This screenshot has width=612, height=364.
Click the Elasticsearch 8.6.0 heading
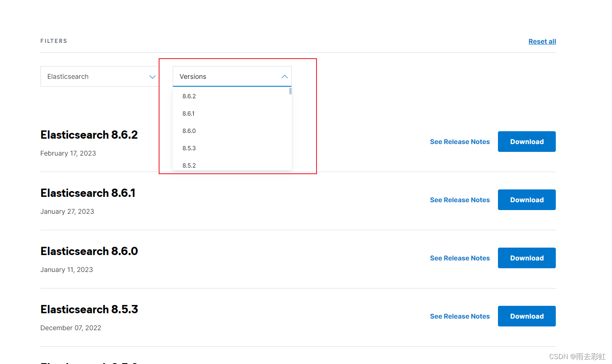point(89,251)
